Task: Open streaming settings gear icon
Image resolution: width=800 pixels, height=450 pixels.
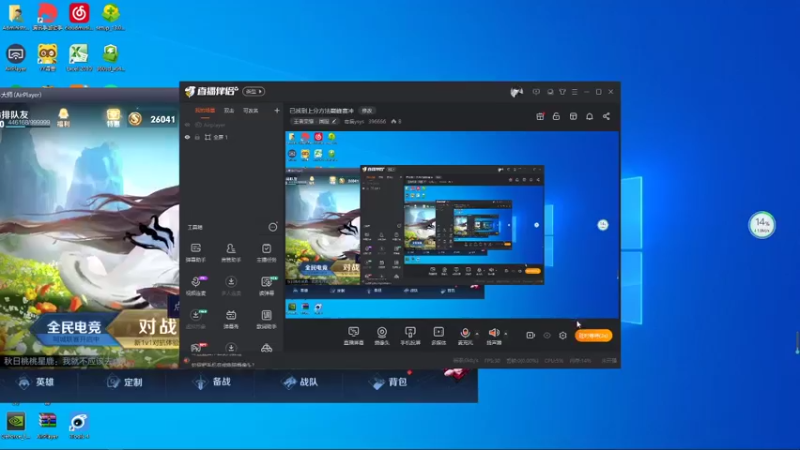Action: (x=563, y=335)
